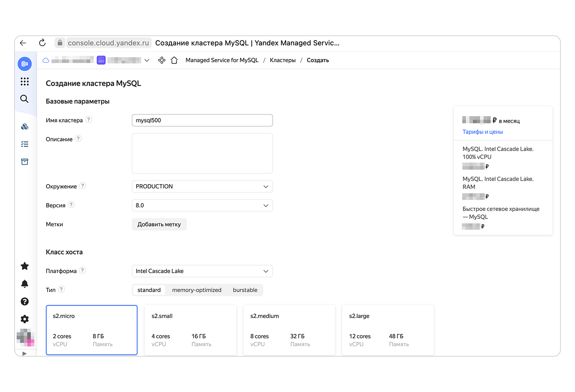Image resolution: width=575 pixels, height=392 pixels.
Task: Click the Метки field label
Action: tap(54, 224)
